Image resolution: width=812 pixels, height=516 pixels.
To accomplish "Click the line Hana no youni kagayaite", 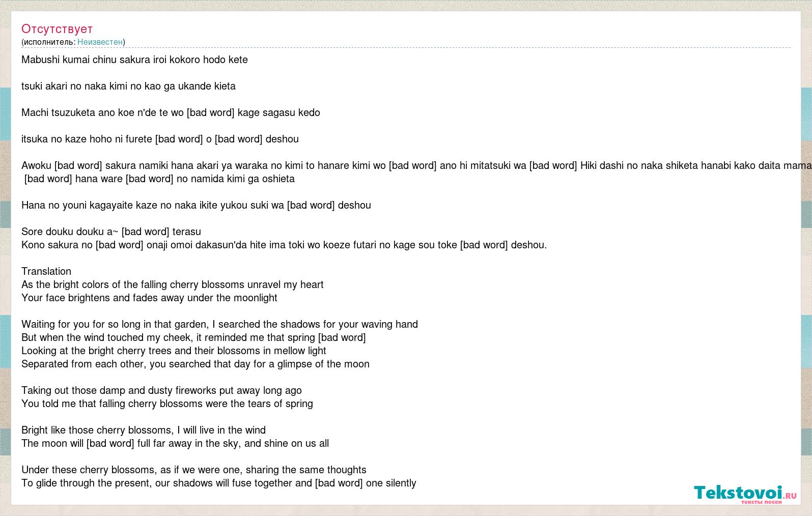I will tap(196, 205).
